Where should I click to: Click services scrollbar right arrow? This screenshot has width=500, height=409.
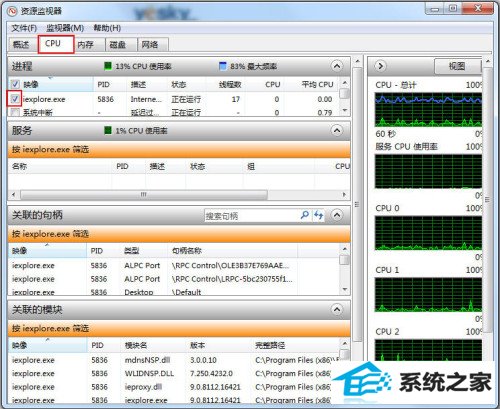(x=344, y=194)
